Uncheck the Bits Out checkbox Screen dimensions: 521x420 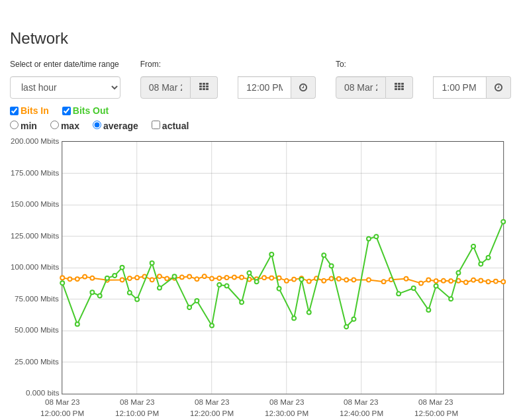pos(66,111)
